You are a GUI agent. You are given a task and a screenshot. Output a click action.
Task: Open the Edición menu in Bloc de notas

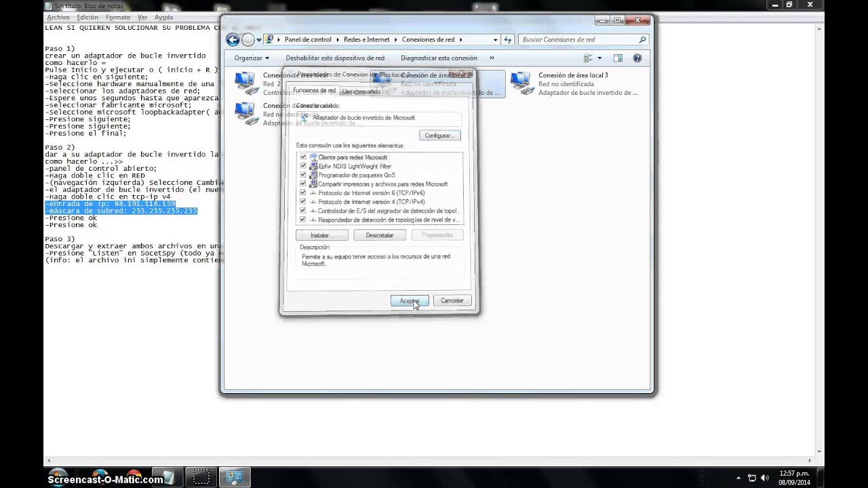tap(87, 17)
